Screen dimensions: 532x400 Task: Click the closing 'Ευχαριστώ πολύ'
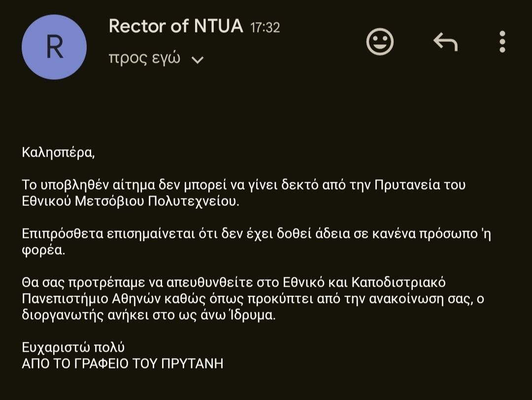[73, 347]
